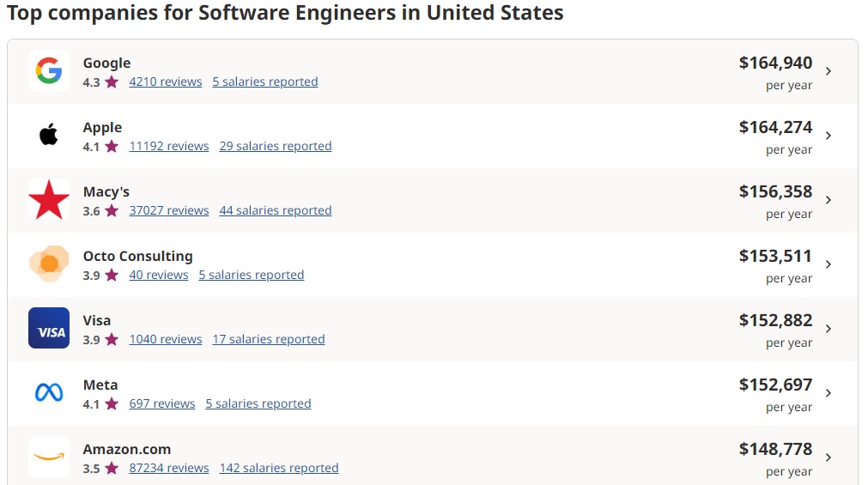Expand the Amazon.com row chevron
The height and width of the screenshot is (485, 868).
point(829,457)
